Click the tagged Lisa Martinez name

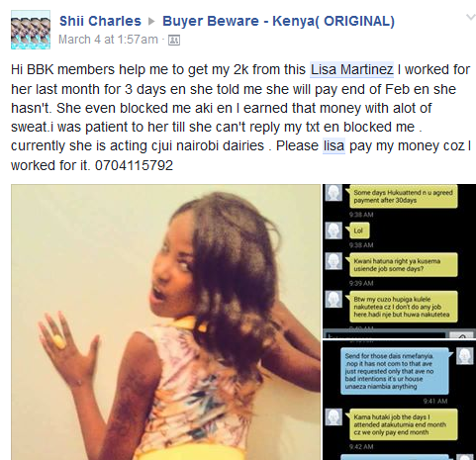coord(352,69)
